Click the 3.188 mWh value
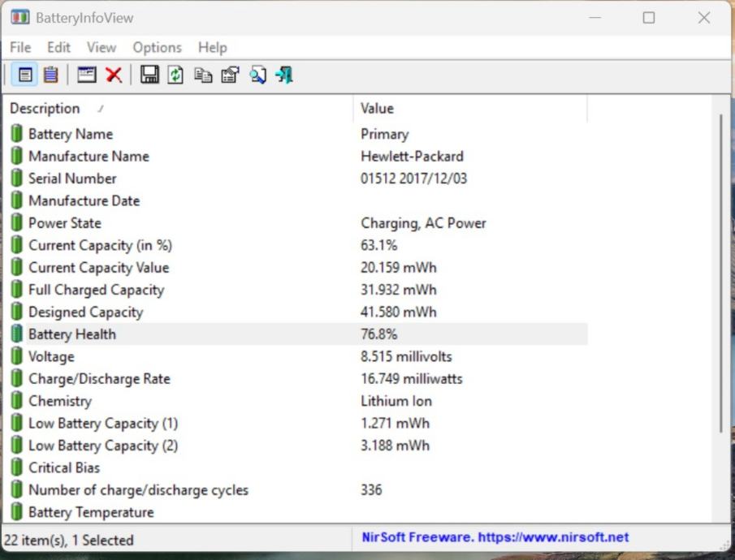Viewport: 735px width, 560px height. [x=395, y=446]
